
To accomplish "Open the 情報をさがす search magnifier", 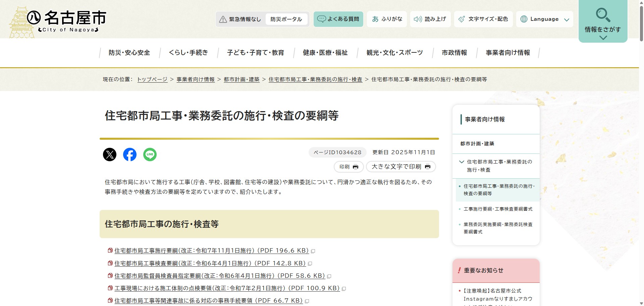I will 603,15.
